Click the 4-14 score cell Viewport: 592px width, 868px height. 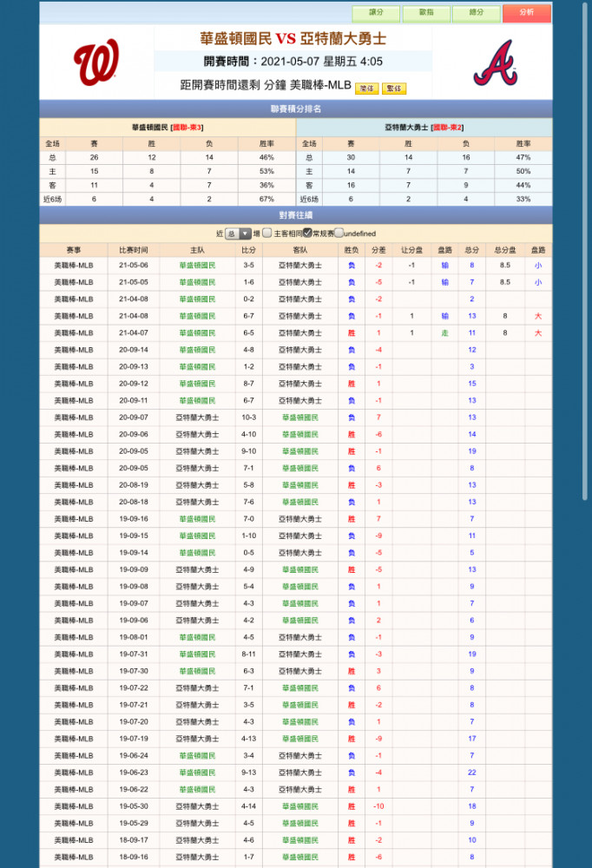click(248, 806)
